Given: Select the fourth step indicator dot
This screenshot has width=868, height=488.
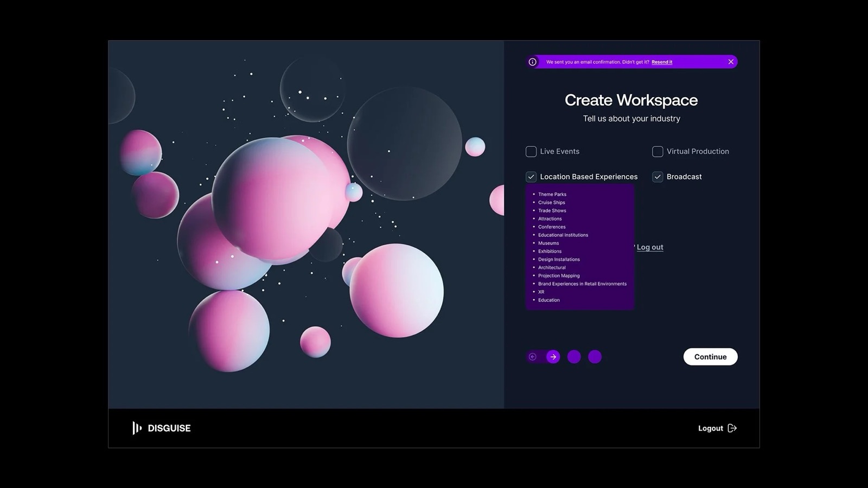Looking at the screenshot, I should coord(595,357).
